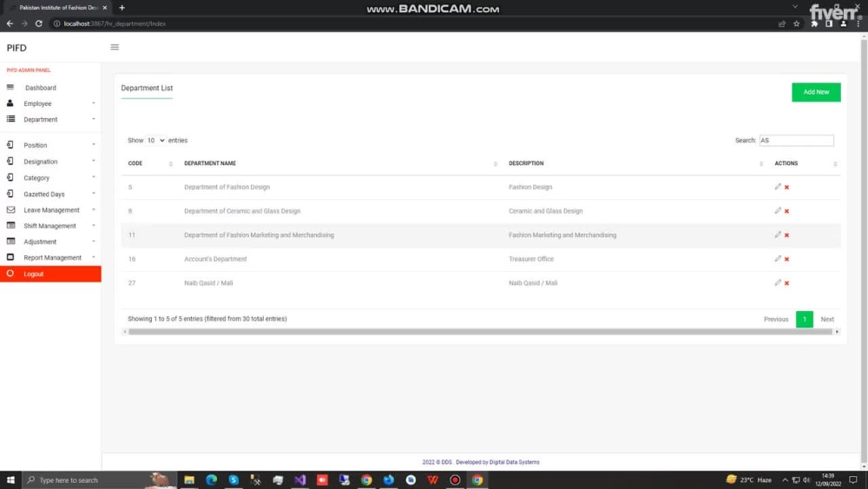Click the Next pagination link

pos(827,320)
